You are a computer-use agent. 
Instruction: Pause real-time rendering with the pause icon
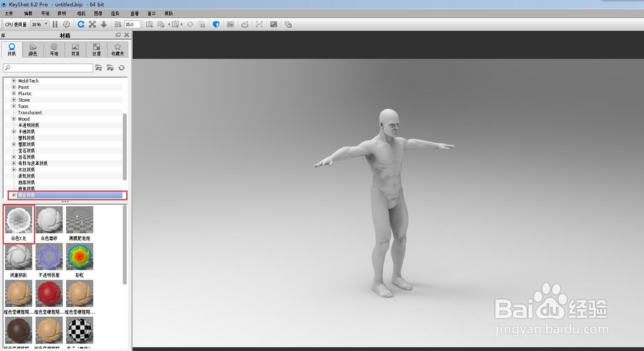click(55, 24)
